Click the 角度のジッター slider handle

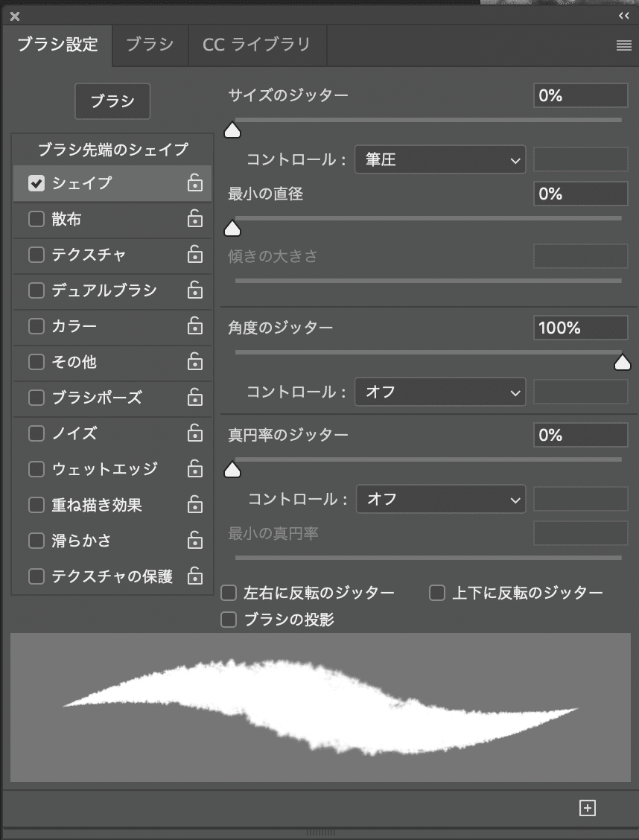pos(623,363)
